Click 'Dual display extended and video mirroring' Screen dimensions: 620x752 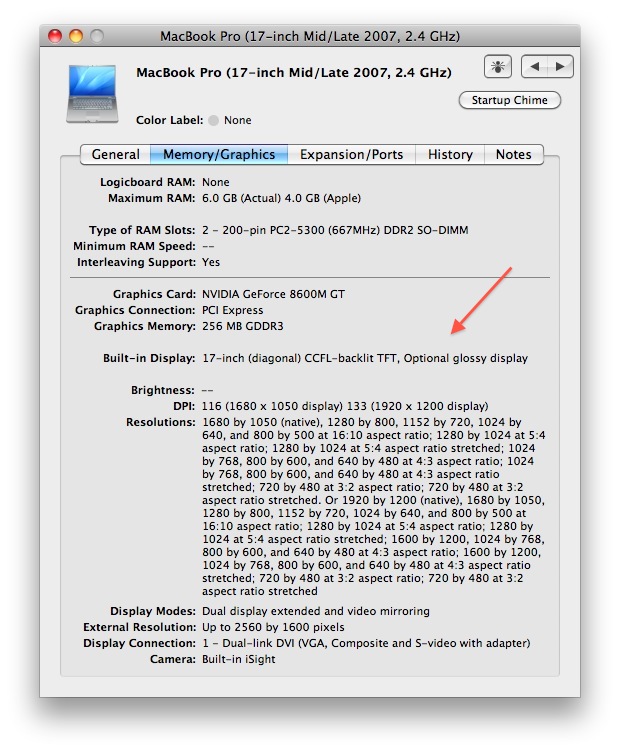tap(316, 611)
